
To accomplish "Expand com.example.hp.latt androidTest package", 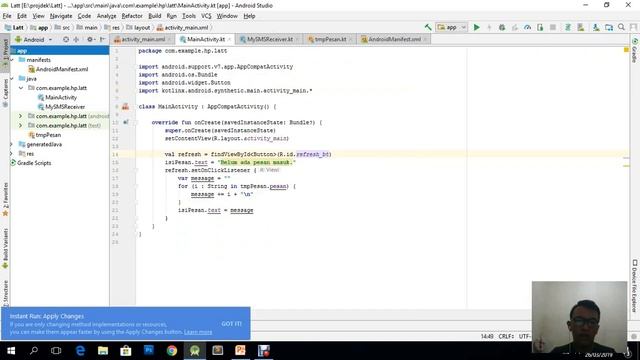I will 21,116.
